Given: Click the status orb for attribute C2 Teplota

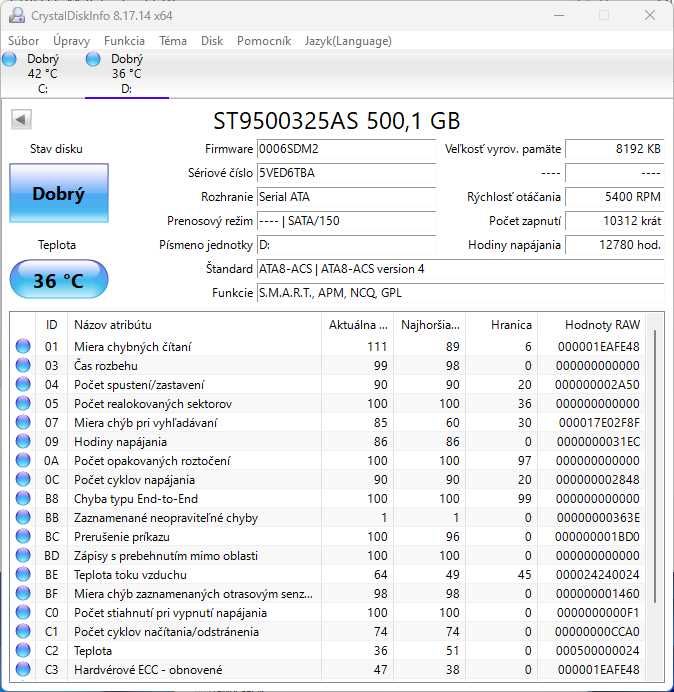Looking at the screenshot, I should (x=23, y=650).
